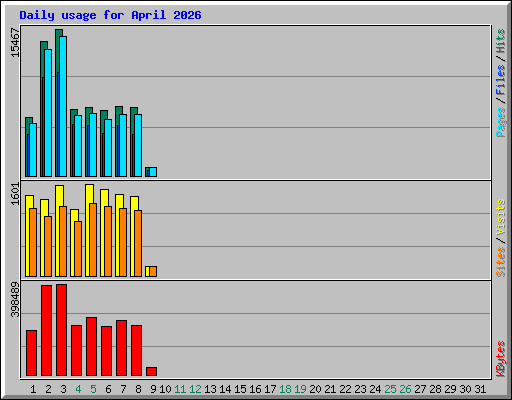Screen dimensions: 512x400
Task: Select the 15467 y-axis value
Action: pos(15,43)
